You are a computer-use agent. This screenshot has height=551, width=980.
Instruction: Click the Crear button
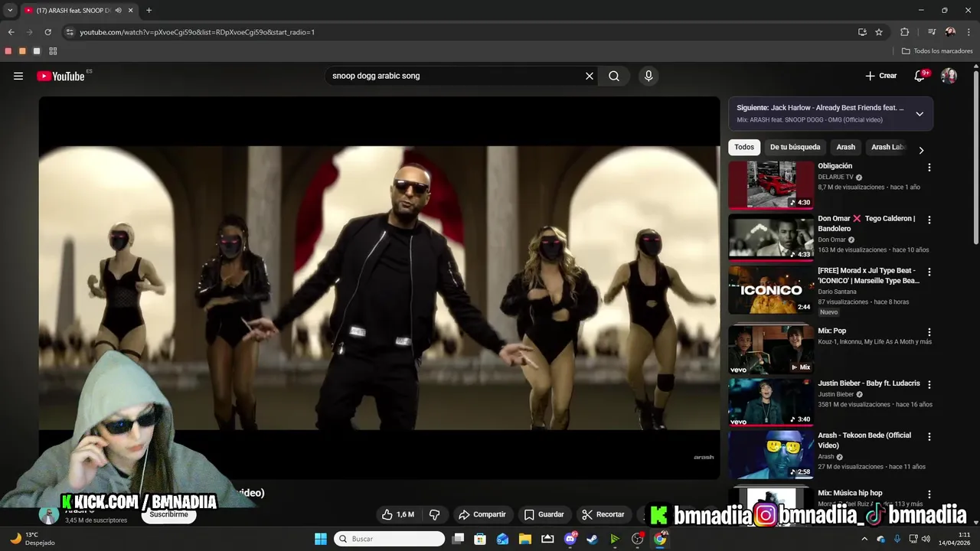[x=880, y=76]
